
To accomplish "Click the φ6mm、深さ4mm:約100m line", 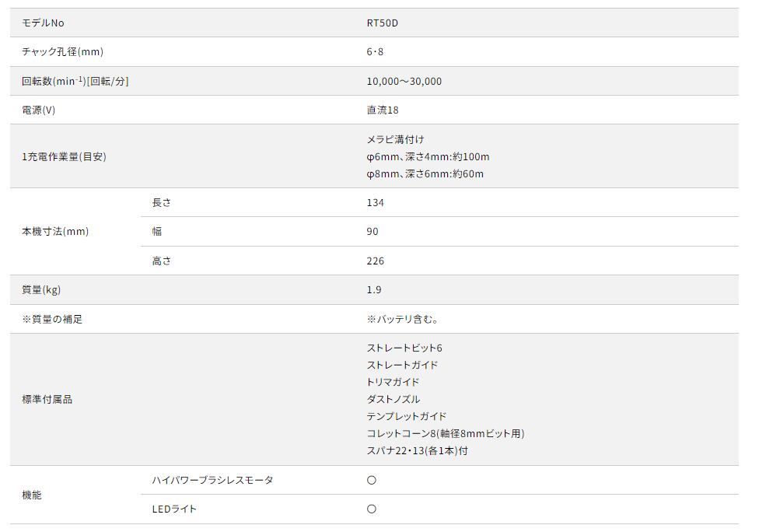I will click(428, 156).
